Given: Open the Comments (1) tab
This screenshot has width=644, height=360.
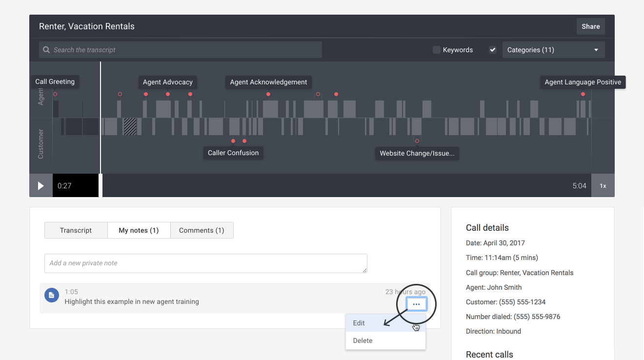Looking at the screenshot, I should [201, 230].
